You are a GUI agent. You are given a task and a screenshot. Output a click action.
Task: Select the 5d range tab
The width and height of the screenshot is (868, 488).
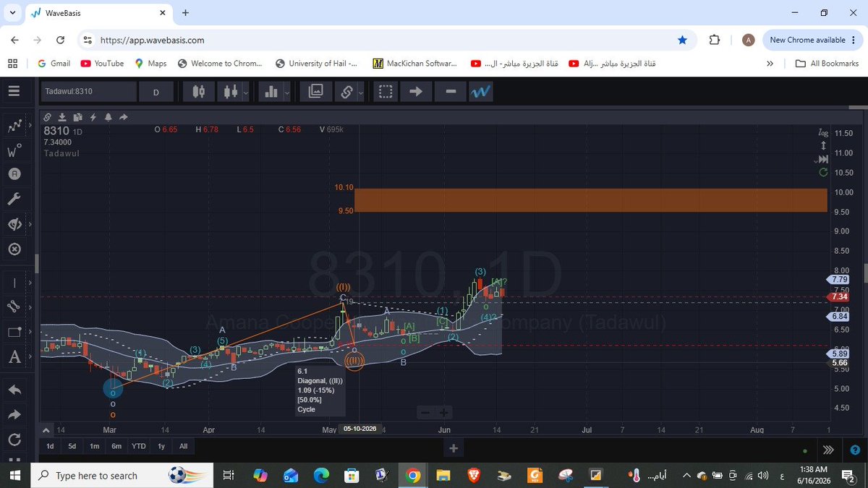click(x=72, y=446)
